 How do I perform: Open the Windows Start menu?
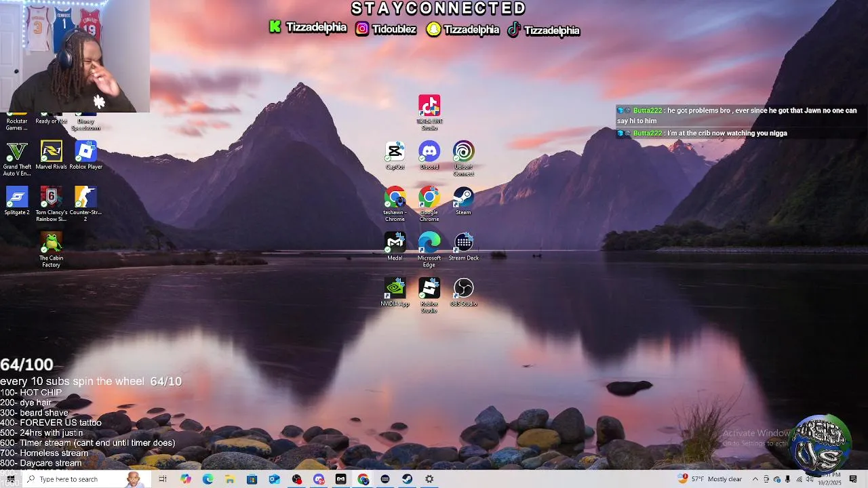(10, 479)
